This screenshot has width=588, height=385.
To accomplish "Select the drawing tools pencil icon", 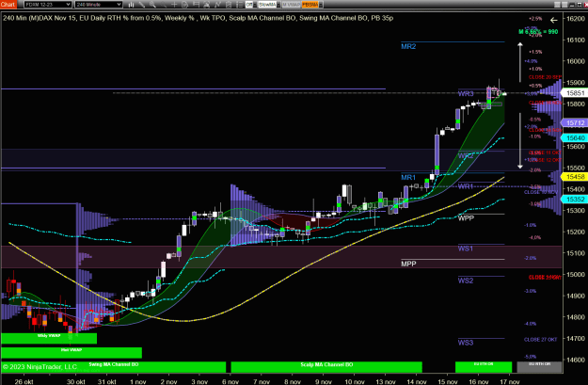I will (x=142, y=5).
